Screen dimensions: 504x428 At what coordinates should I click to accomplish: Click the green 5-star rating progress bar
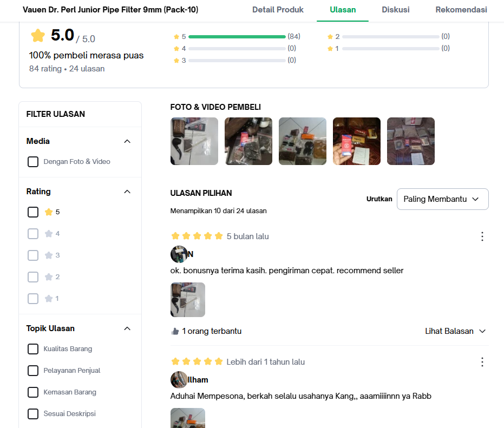click(x=237, y=37)
